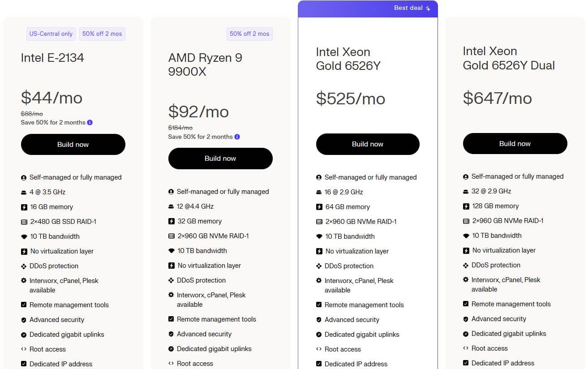588x369 pixels.
Task: Click the 50% off 2 mos badge on AMD Ryzen
Action: coord(249,34)
